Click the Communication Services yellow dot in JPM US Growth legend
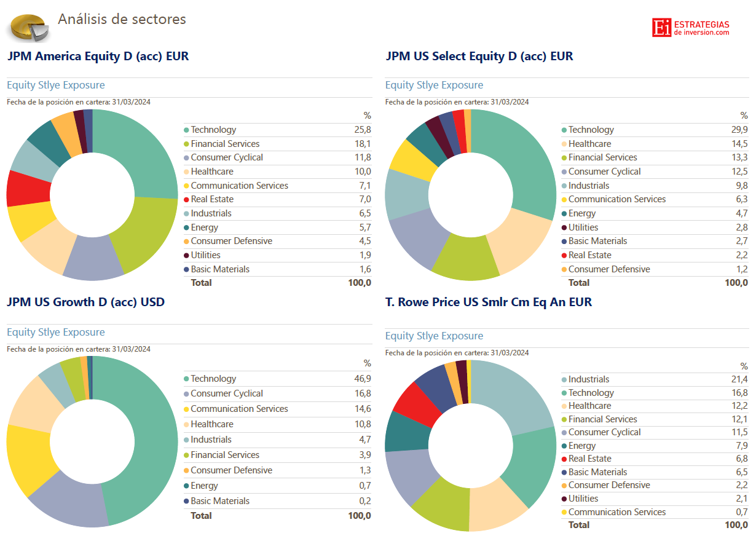 (x=186, y=409)
